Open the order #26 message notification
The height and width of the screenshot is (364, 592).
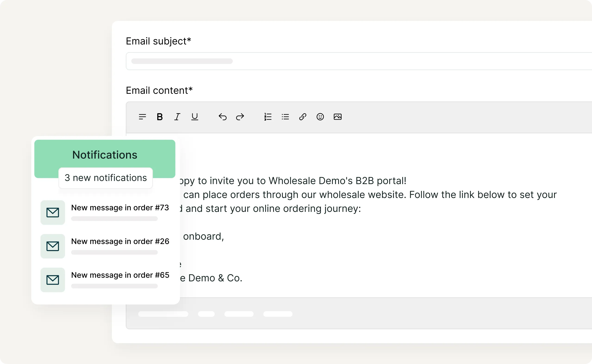[x=120, y=242]
